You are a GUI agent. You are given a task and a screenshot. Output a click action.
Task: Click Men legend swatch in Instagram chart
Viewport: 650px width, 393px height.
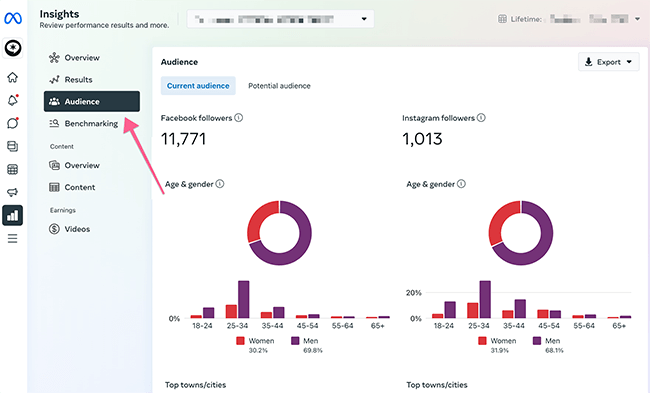(537, 341)
